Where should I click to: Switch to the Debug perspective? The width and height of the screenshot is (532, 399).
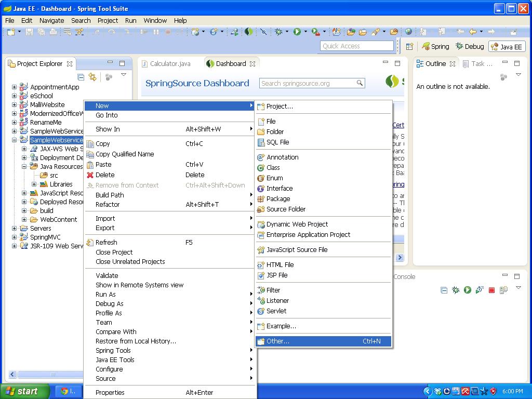tap(469, 46)
